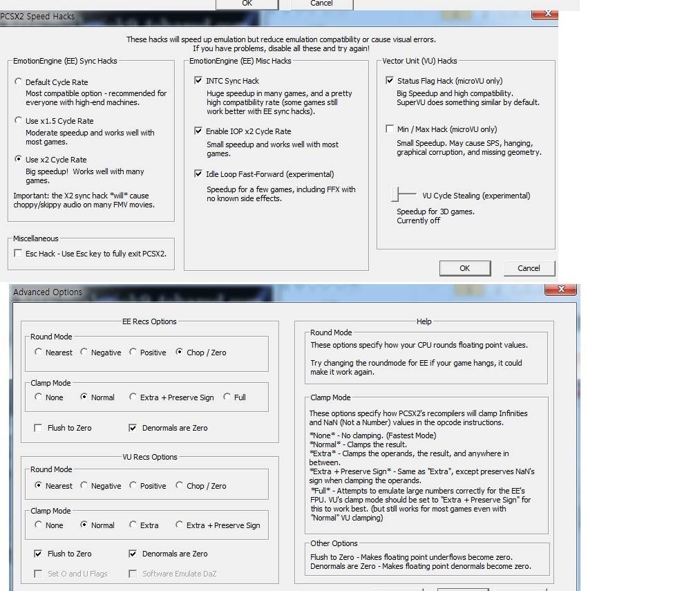Toggle Enable IOP x2 Cycle Rate
The width and height of the screenshot is (700, 591).
(198, 131)
